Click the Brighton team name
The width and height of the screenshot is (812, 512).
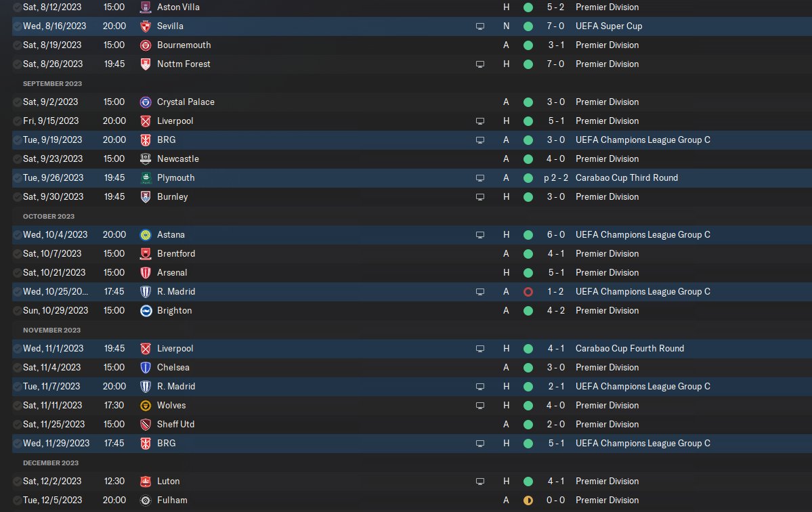174,311
